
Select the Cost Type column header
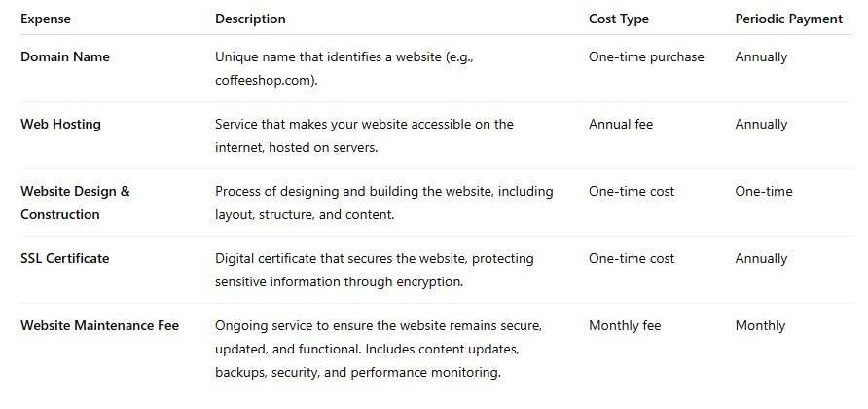pos(618,19)
